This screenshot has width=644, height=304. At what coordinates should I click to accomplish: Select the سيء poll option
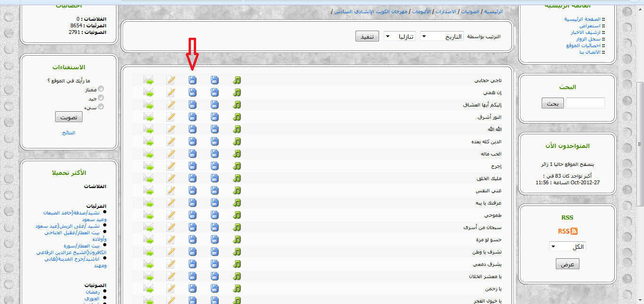click(x=101, y=107)
